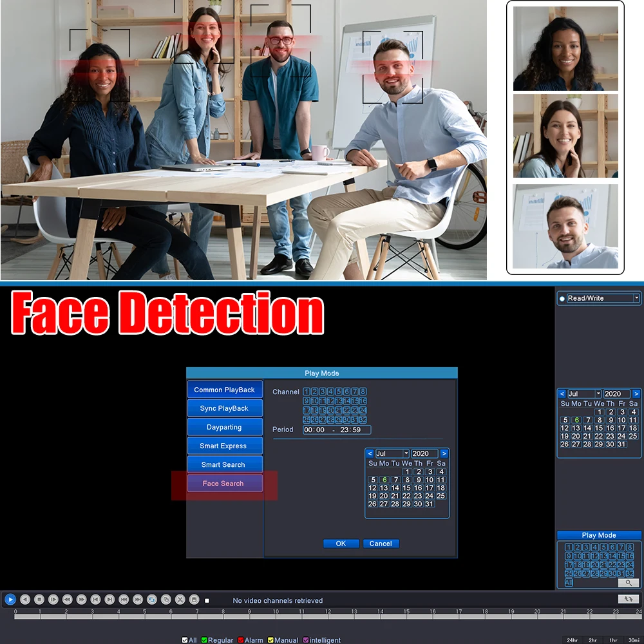
Task: Confirm with the OK button
Action: point(341,544)
